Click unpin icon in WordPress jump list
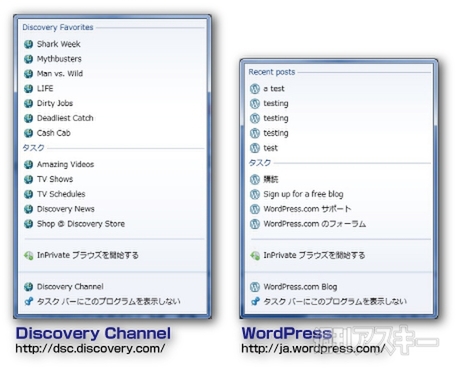 pos(255,302)
